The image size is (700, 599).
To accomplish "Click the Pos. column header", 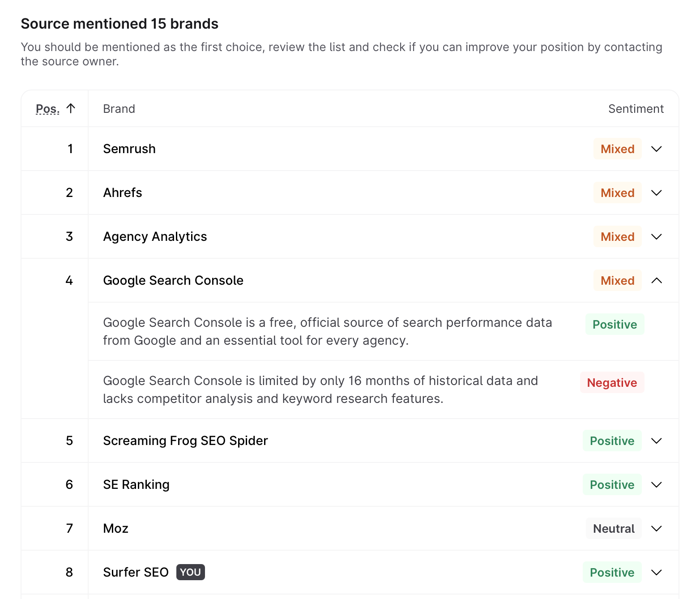I will [47, 109].
